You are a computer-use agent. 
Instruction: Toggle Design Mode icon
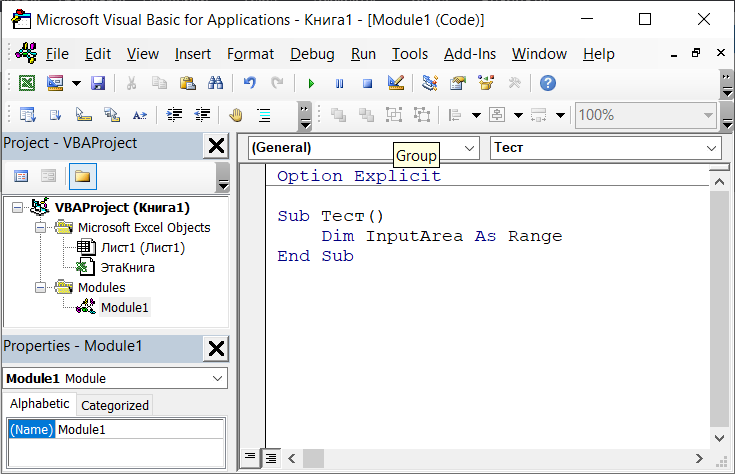[x=396, y=83]
